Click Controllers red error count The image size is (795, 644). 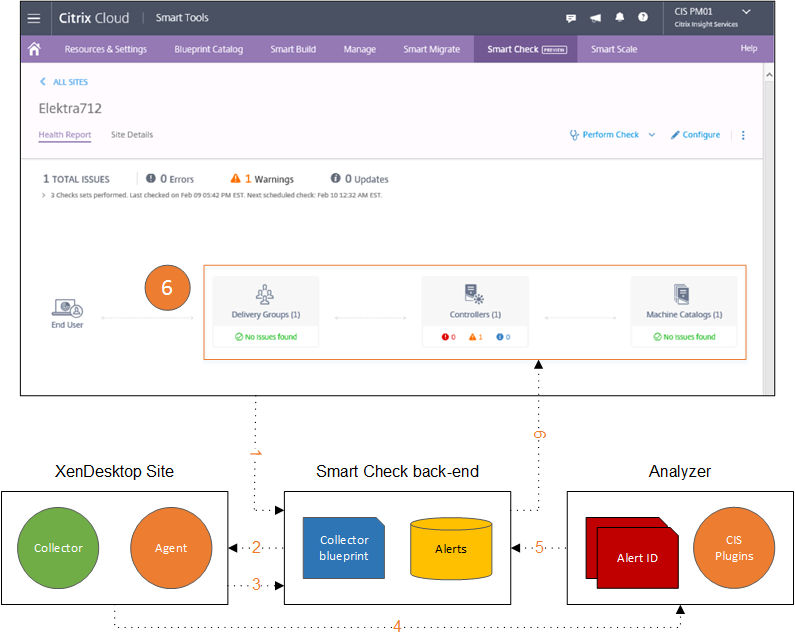coord(449,337)
